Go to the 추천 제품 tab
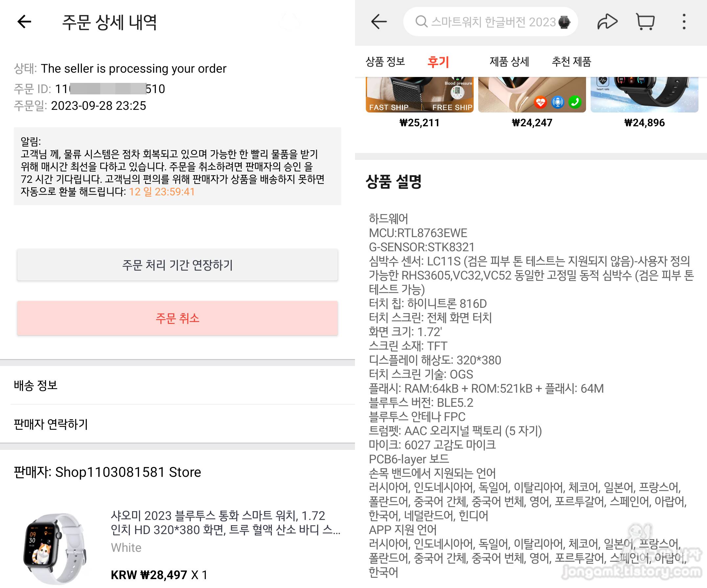This screenshot has height=588, width=707. pos(571,61)
